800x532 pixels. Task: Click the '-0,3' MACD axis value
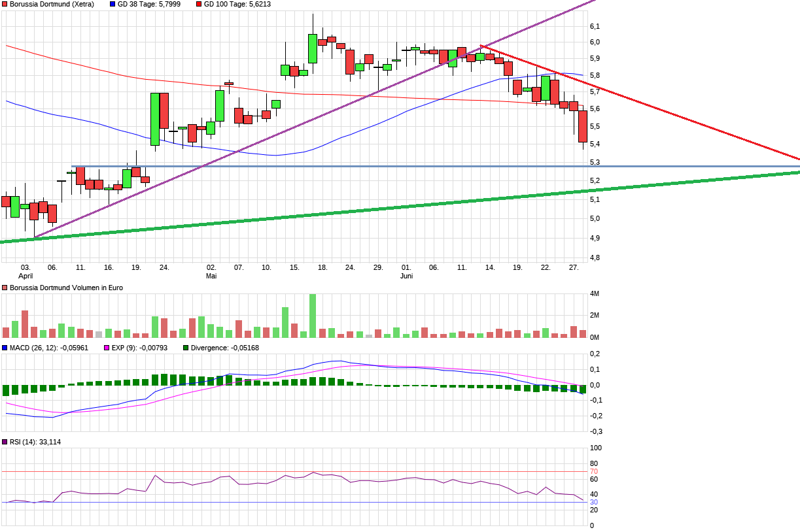(596, 431)
